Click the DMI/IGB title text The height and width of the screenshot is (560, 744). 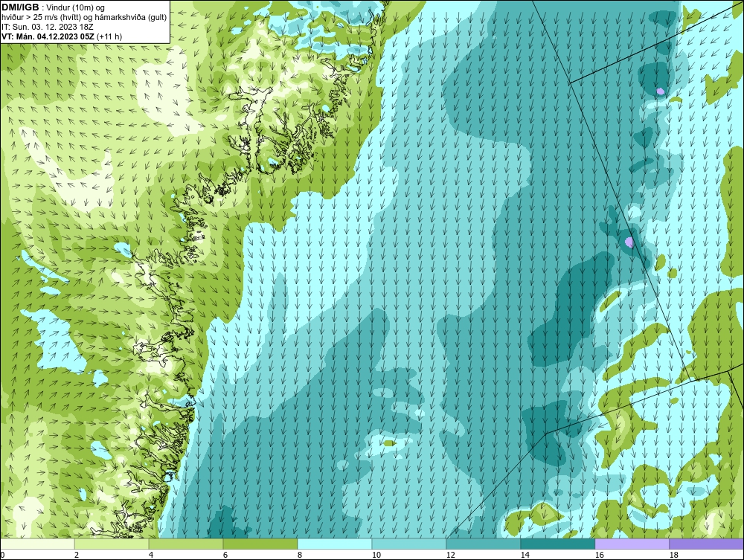click(21, 7)
